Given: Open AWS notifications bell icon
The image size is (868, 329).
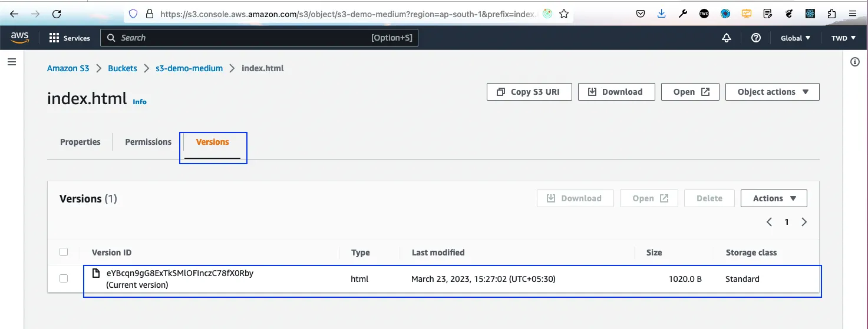Looking at the screenshot, I should pos(727,38).
